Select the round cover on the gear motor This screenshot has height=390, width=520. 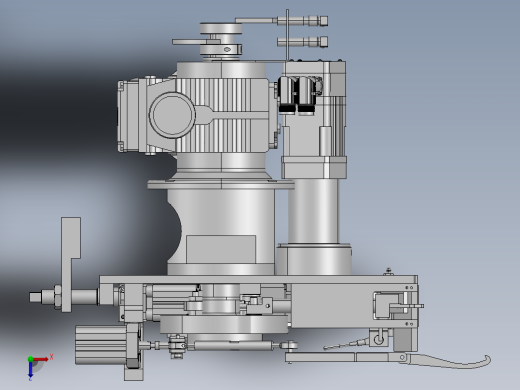(172, 115)
